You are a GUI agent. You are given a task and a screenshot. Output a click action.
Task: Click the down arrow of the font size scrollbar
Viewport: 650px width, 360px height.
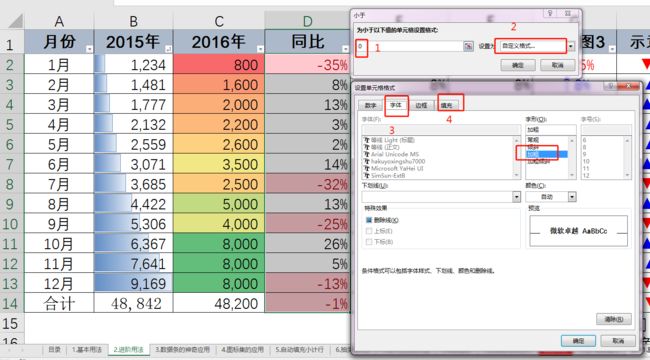[x=627, y=175]
